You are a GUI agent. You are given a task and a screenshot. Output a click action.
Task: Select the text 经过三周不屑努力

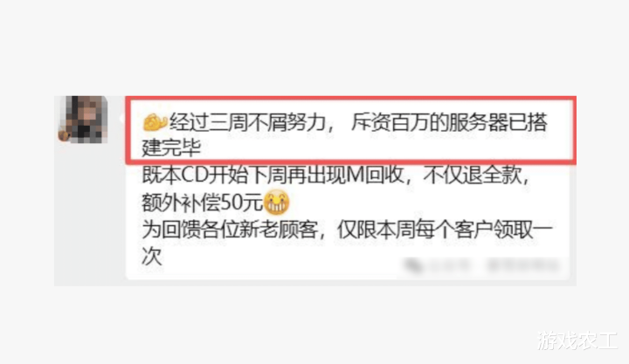pyautogui.click(x=247, y=122)
